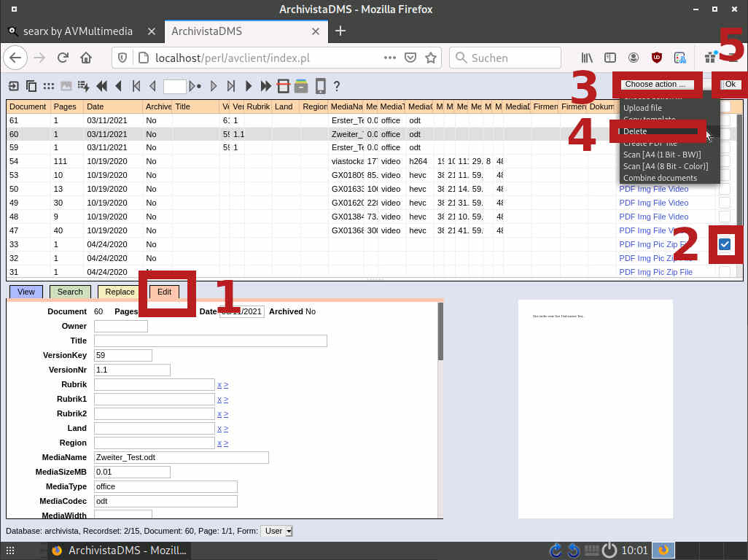
Task: Click the Ok button
Action: click(x=731, y=85)
